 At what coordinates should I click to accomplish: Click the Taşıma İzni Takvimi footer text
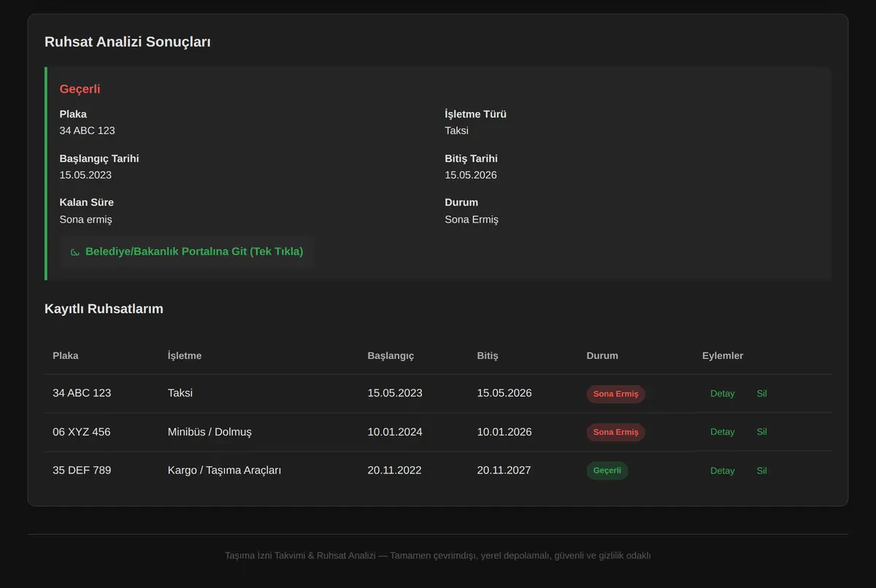tap(438, 556)
